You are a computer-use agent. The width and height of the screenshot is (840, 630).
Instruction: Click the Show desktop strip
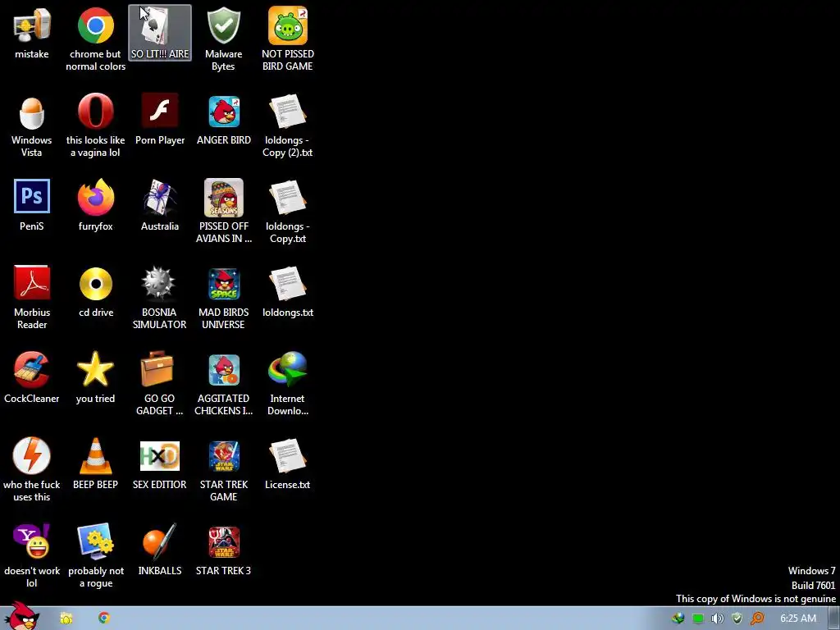click(834, 619)
